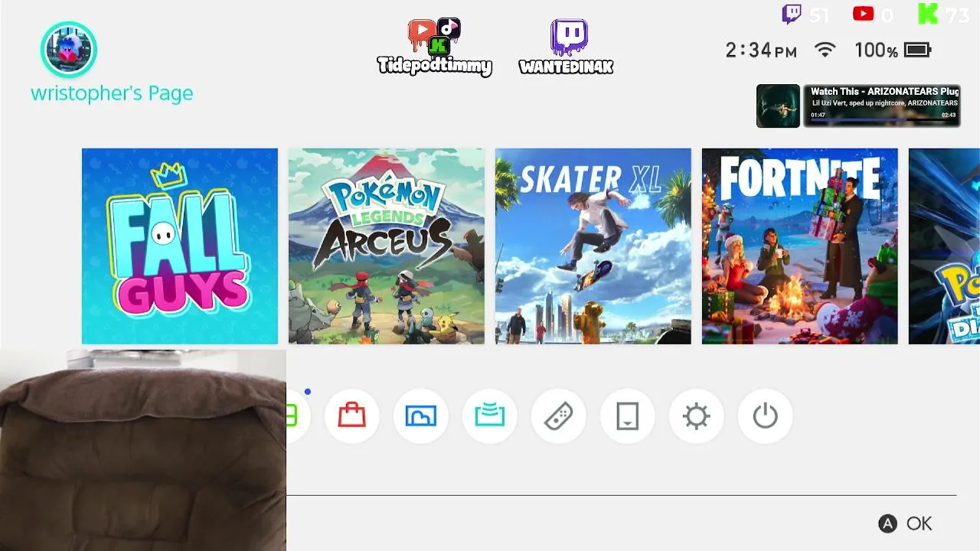Click the 'Watch This - ARIZONATEARS' song title

tap(884, 91)
